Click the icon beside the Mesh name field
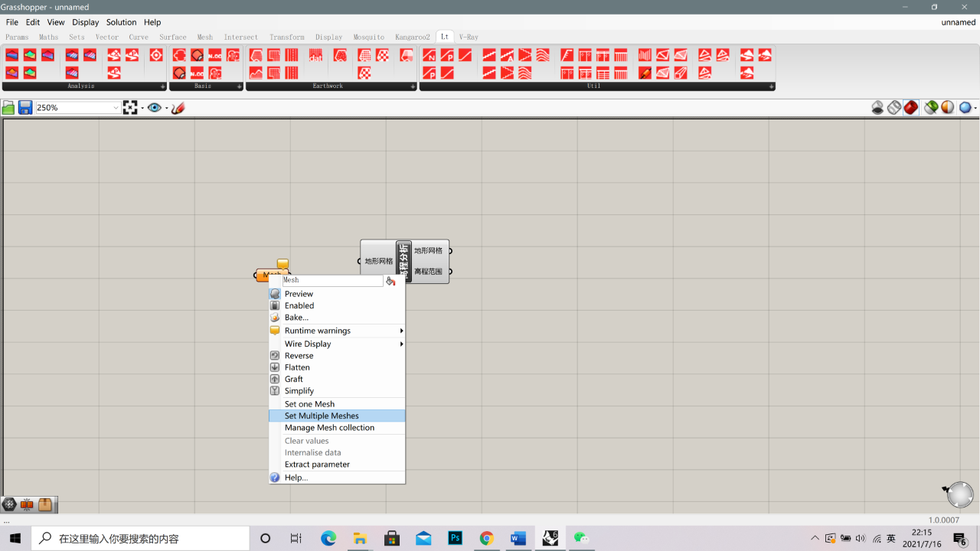The width and height of the screenshot is (980, 551). point(390,281)
